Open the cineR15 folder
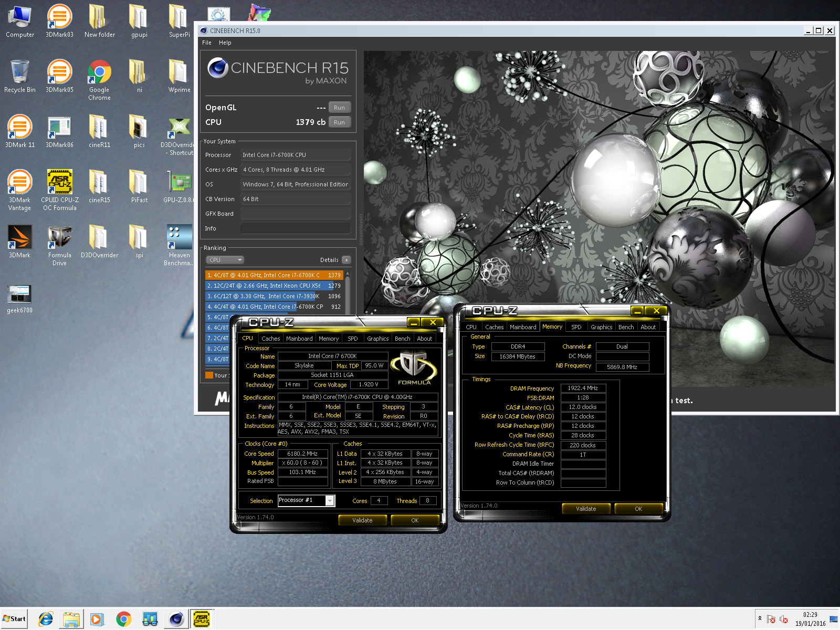 tap(99, 186)
